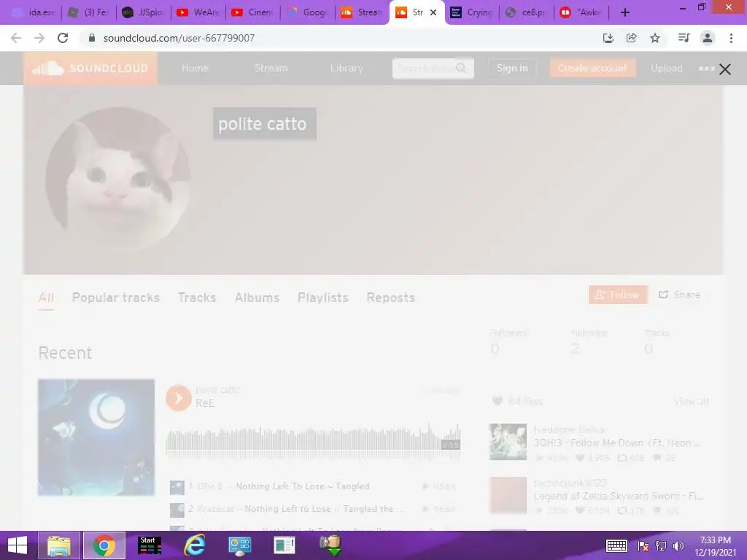This screenshot has height=560, width=747.
Task: Open Legend of Zelda Skyward Sword track
Action: pyautogui.click(x=619, y=496)
